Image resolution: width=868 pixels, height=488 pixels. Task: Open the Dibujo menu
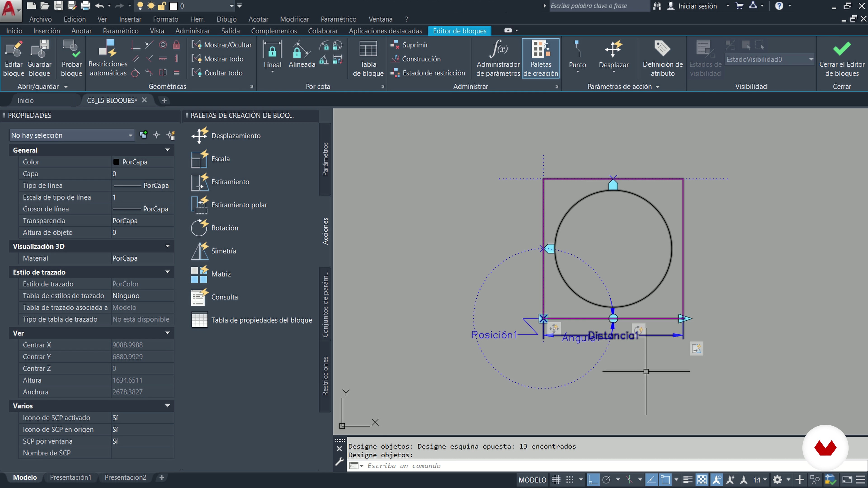point(226,19)
